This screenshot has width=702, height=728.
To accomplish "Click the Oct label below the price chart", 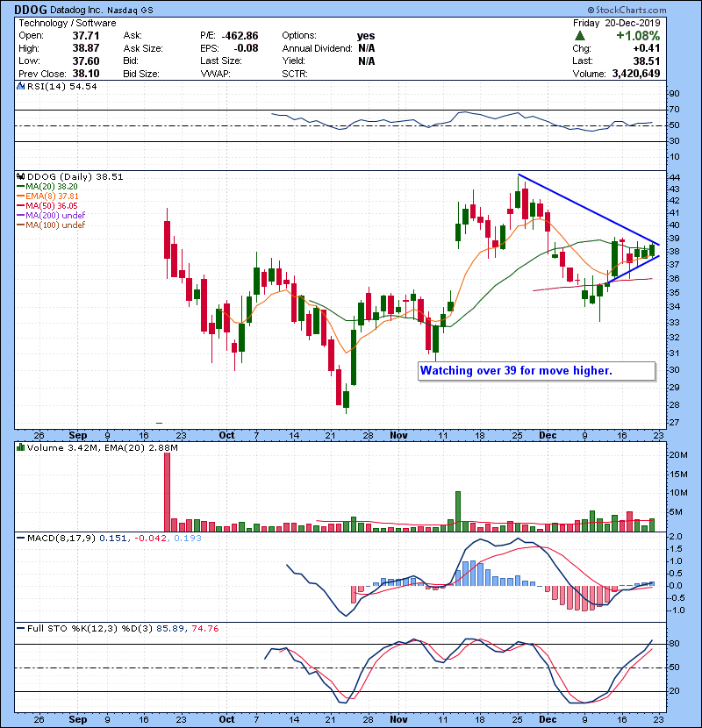I will pyautogui.click(x=226, y=435).
